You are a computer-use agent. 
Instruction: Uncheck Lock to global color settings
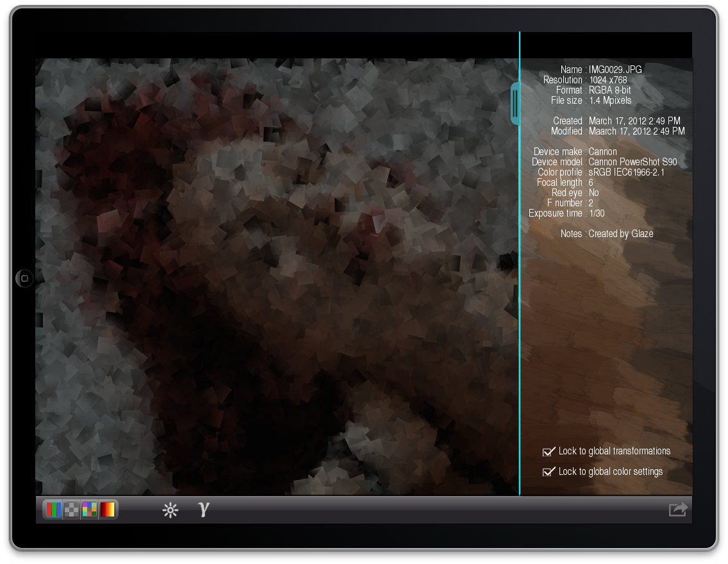tap(549, 472)
